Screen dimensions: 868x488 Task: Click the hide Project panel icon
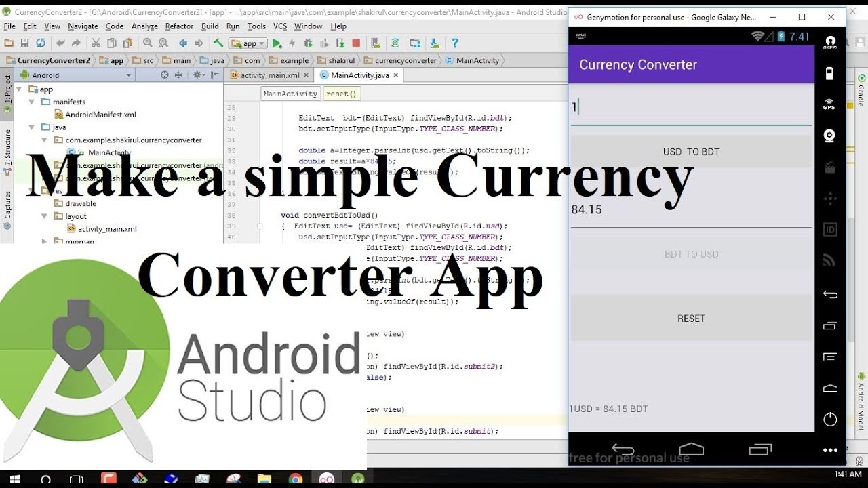tap(214, 75)
